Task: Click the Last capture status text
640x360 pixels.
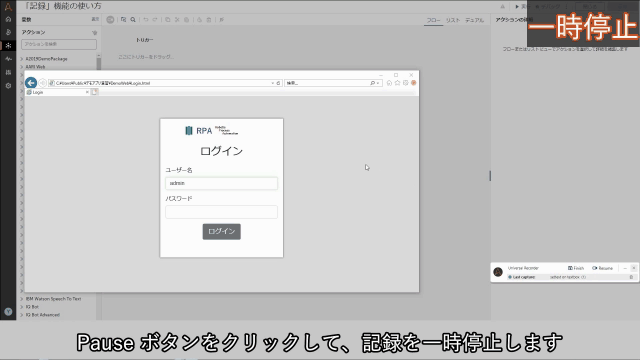Action: tap(524, 277)
